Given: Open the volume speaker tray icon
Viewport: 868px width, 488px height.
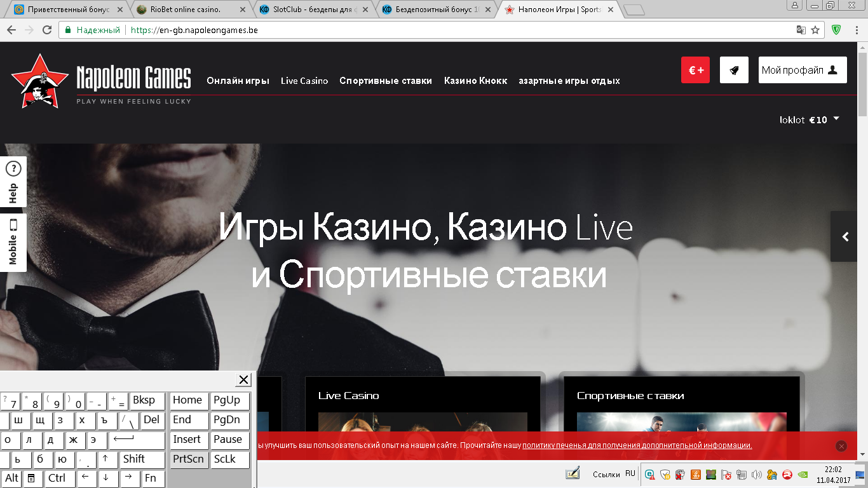Looking at the screenshot, I should [757, 474].
